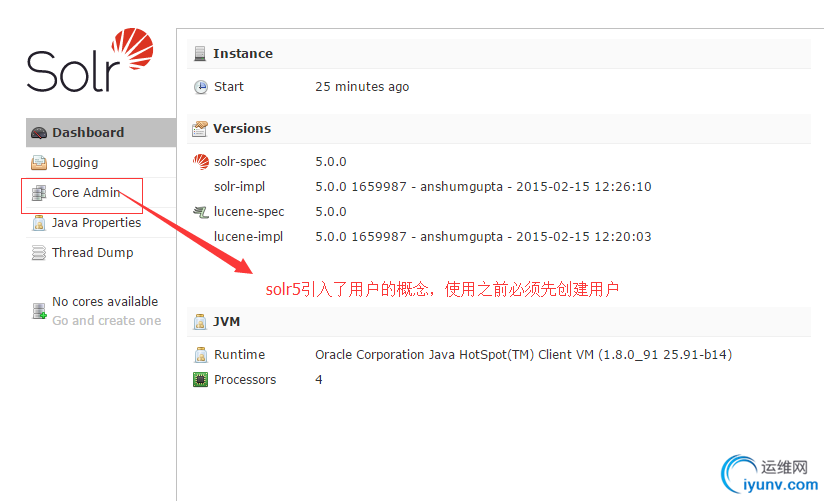Viewport: 824px width, 501px height.
Task: Select the Start label
Action: tap(229, 87)
